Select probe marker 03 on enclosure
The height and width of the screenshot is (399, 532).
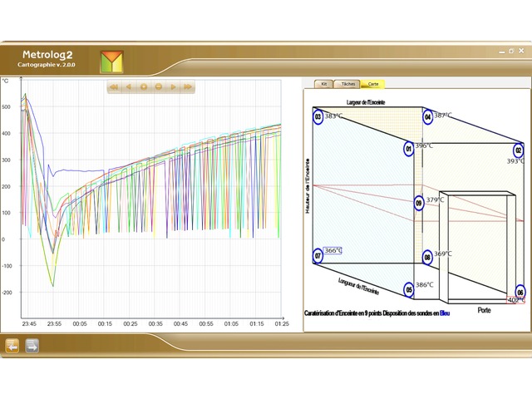318,117
